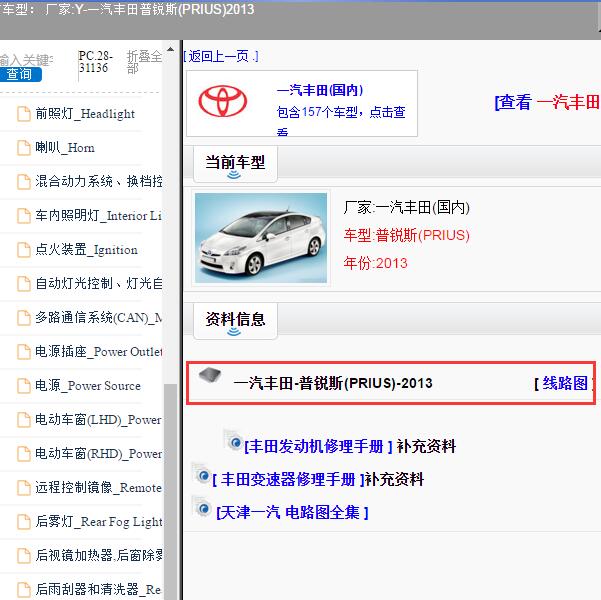601x600 pixels.
Task: Click the disc icon beside 天津一汽 电路图全集
Action: tap(202, 507)
